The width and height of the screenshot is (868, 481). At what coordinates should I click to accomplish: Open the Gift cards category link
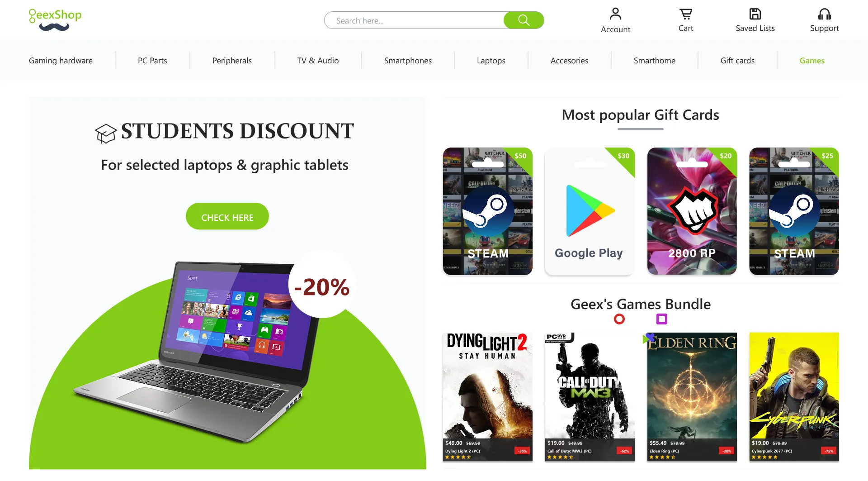737,60
